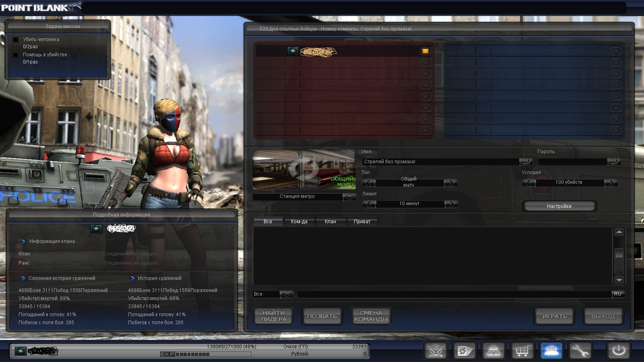Screen dimensions: 644x362
Task: Toggle second slot lock in red team
Action: 425,62
